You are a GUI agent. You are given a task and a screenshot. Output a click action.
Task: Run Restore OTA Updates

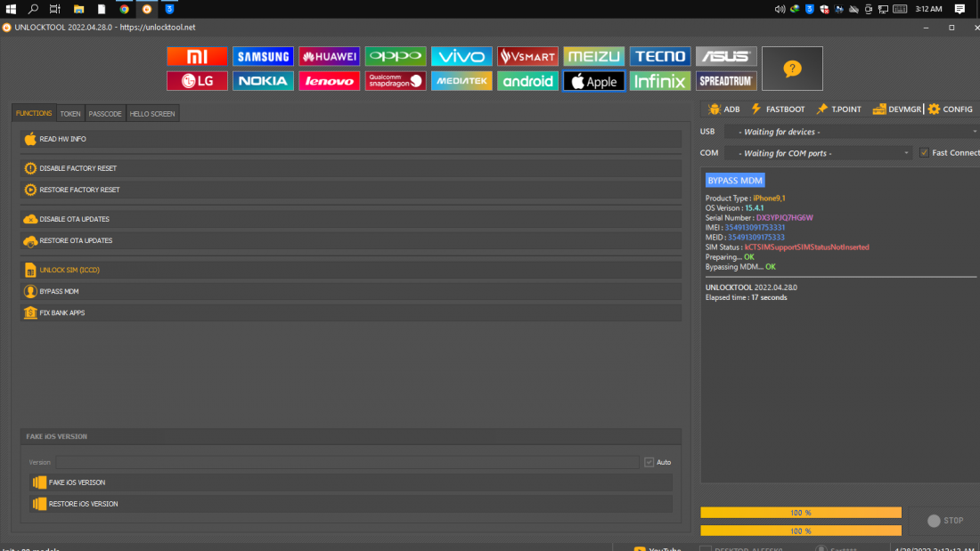[351, 240]
